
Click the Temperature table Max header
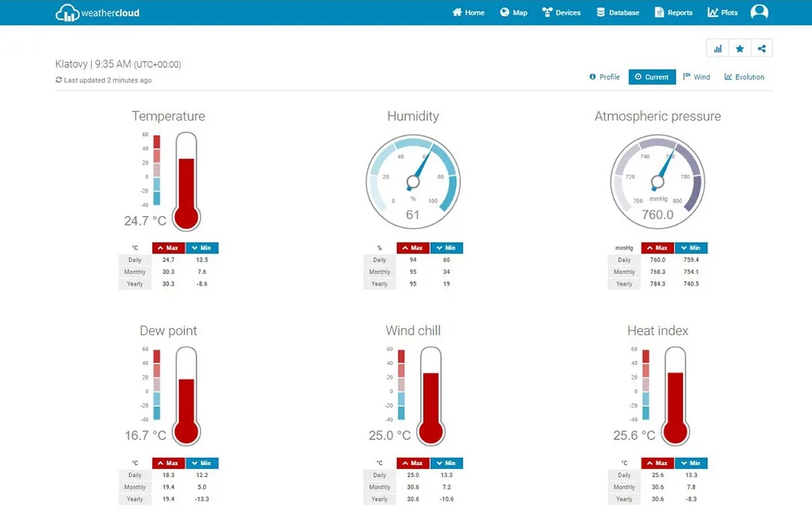tap(169, 247)
